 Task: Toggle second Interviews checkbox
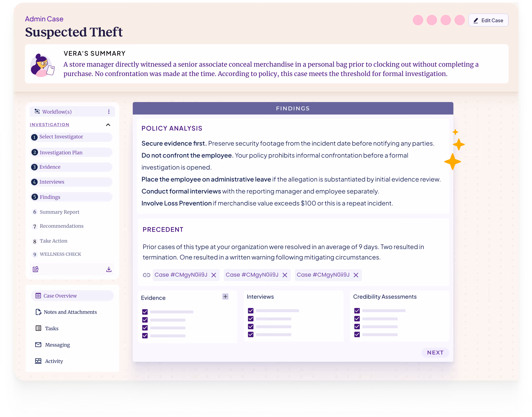coord(251,319)
